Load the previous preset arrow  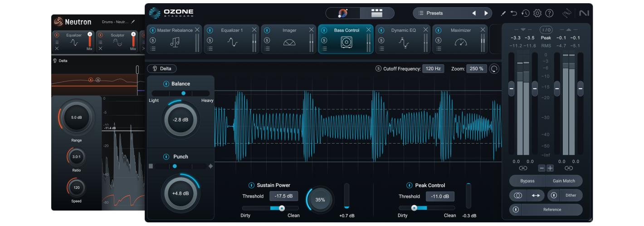coord(474,13)
